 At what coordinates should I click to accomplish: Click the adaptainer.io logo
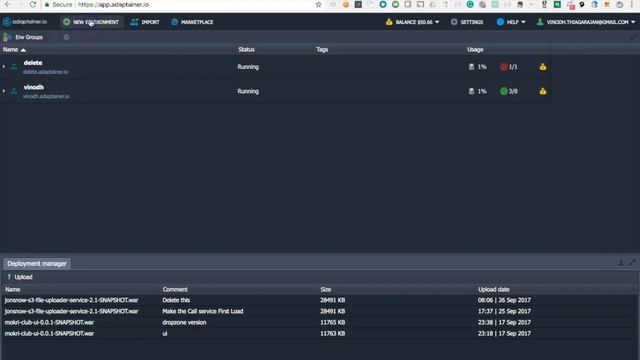(x=25, y=22)
